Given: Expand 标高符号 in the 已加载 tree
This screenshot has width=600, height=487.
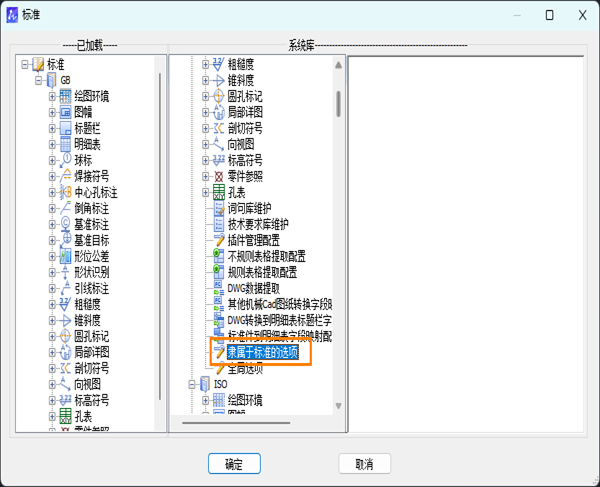Looking at the screenshot, I should (x=52, y=401).
